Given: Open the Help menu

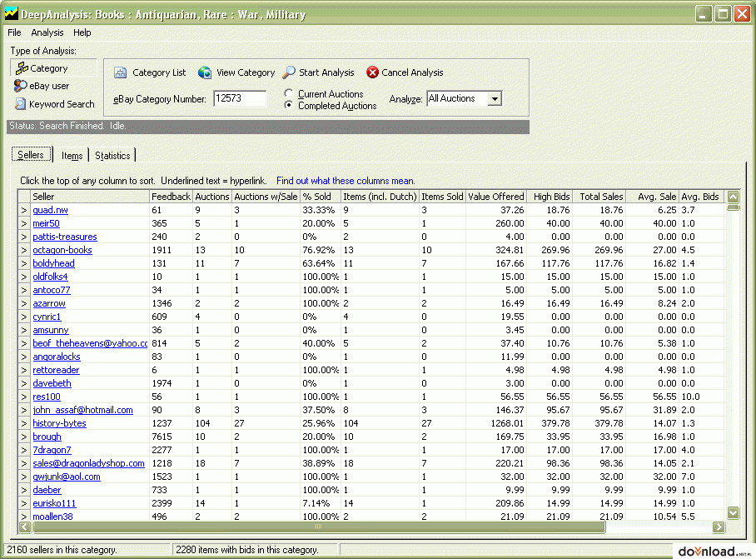Looking at the screenshot, I should coord(82,32).
